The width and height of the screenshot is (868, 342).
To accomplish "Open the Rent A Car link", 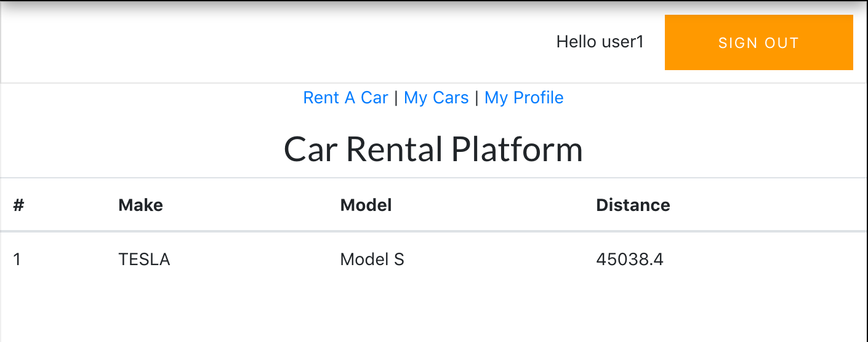I will 345,98.
